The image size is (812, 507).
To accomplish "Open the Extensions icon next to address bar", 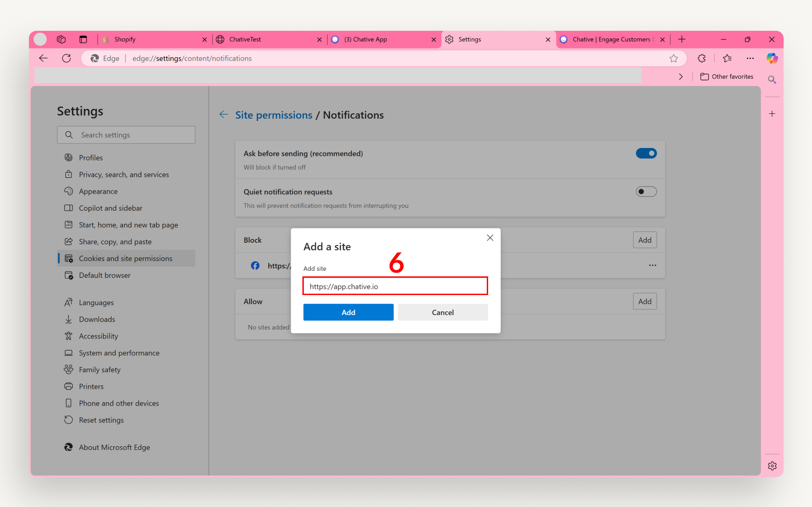I will 701,58.
